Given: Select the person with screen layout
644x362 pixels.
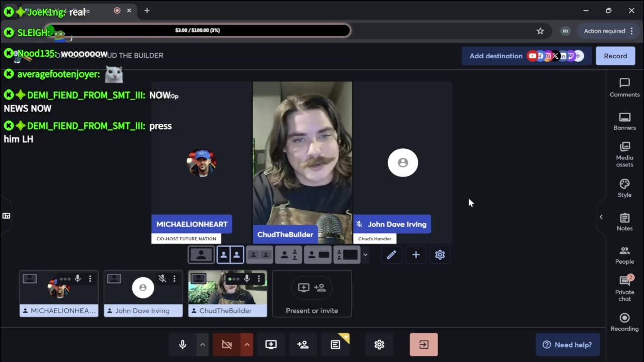Looking at the screenshot, I should [x=318, y=255].
